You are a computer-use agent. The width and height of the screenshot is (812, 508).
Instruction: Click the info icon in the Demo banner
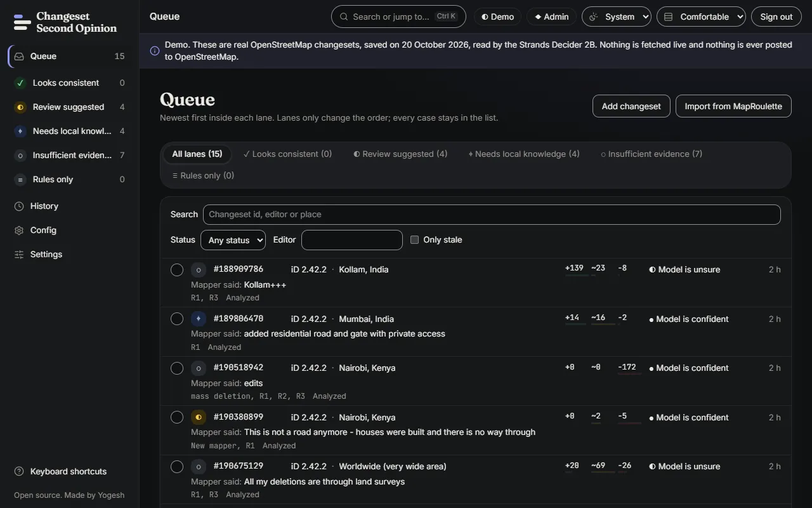click(x=155, y=51)
